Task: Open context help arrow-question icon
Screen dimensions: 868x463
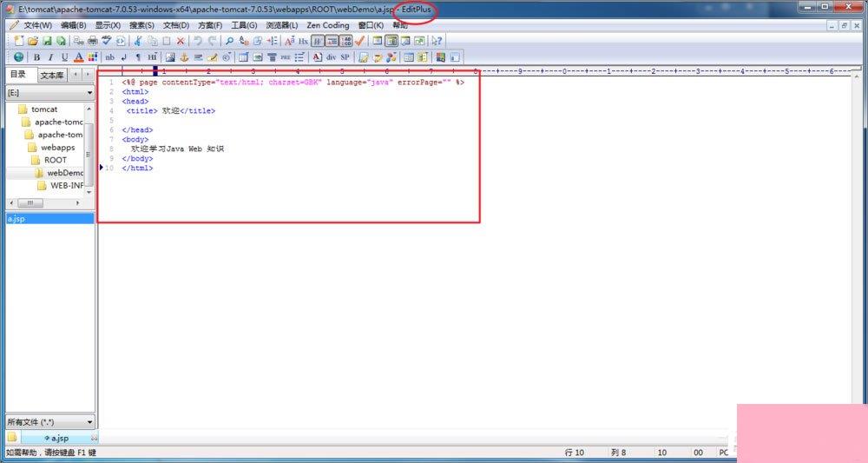Action: [x=437, y=41]
